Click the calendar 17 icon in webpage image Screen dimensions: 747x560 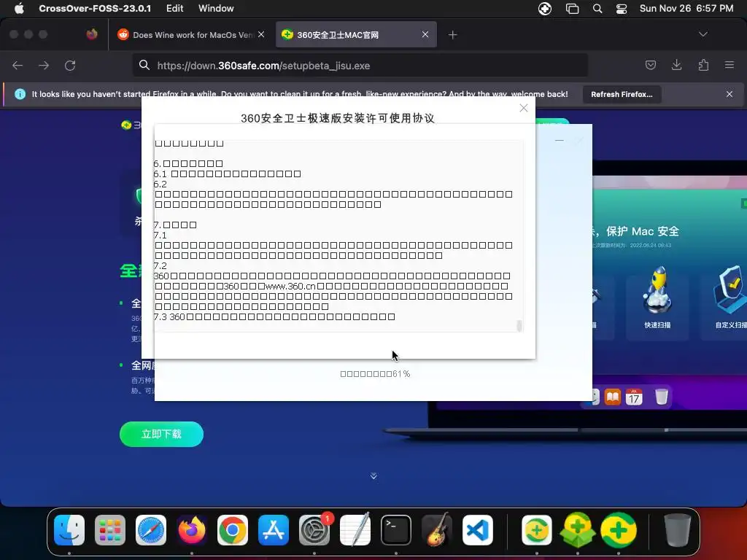(634, 397)
